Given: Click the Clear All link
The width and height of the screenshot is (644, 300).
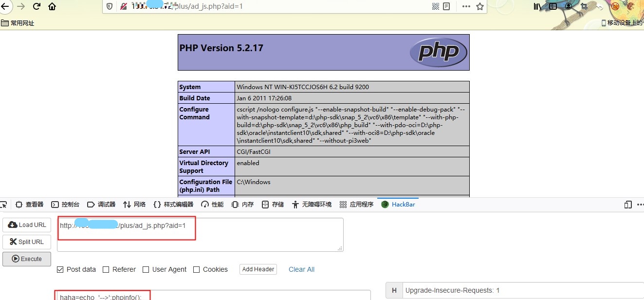Looking at the screenshot, I should pyautogui.click(x=301, y=269).
